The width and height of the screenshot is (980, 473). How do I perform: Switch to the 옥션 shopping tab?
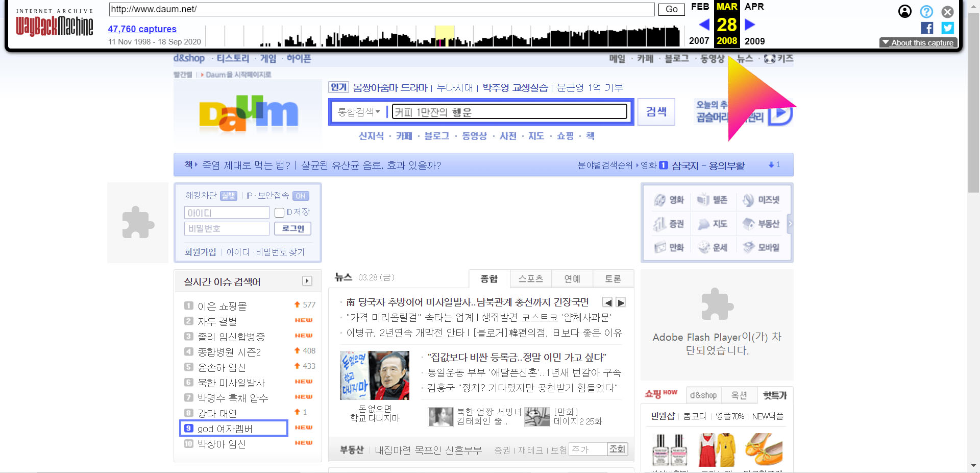[x=739, y=395]
